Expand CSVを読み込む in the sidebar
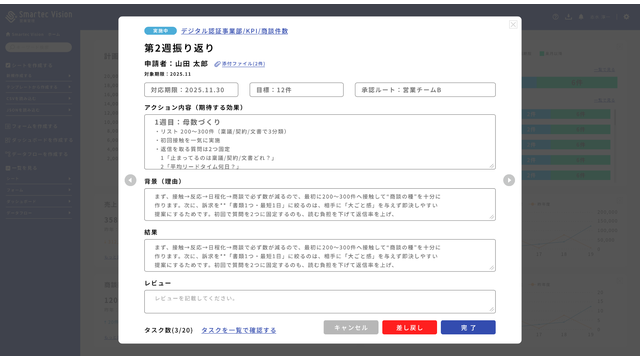The height and width of the screenshot is (360, 640). click(38, 99)
